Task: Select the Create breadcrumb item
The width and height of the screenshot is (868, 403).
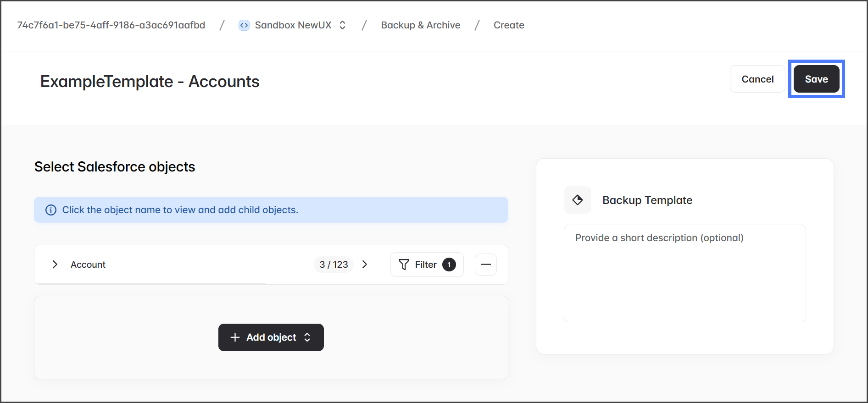Action: pos(508,25)
